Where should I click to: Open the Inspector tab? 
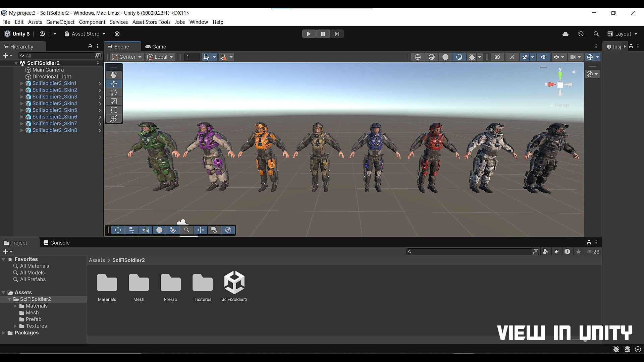[x=614, y=47]
